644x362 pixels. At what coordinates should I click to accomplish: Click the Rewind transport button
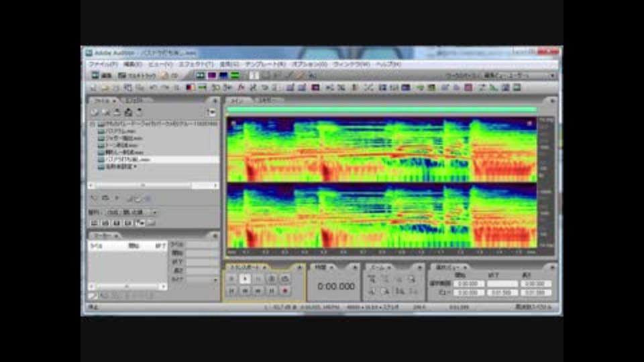tap(245, 291)
